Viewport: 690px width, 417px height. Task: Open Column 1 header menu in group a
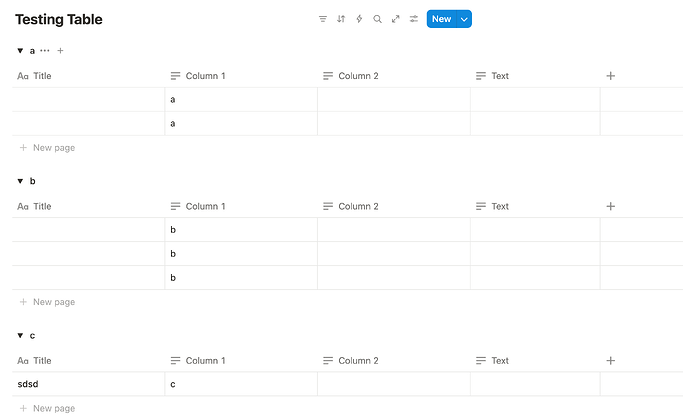[x=241, y=76]
